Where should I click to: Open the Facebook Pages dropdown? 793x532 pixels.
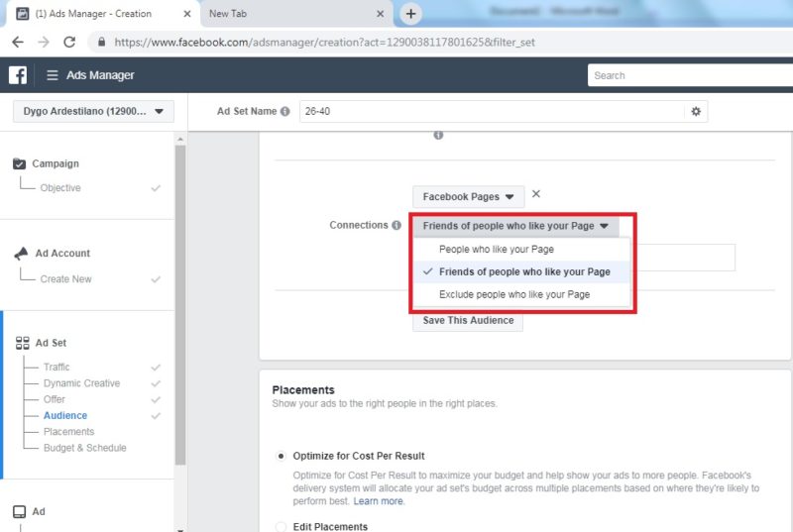coord(468,196)
